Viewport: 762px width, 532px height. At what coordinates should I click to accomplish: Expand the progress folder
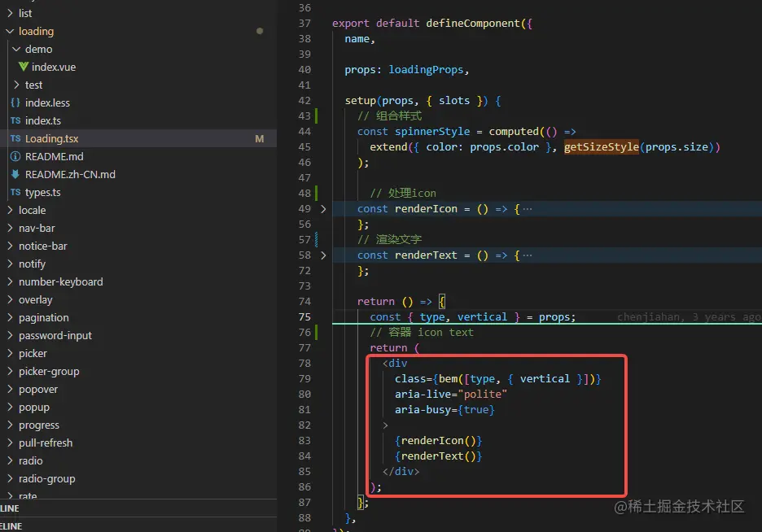pyautogui.click(x=10, y=425)
